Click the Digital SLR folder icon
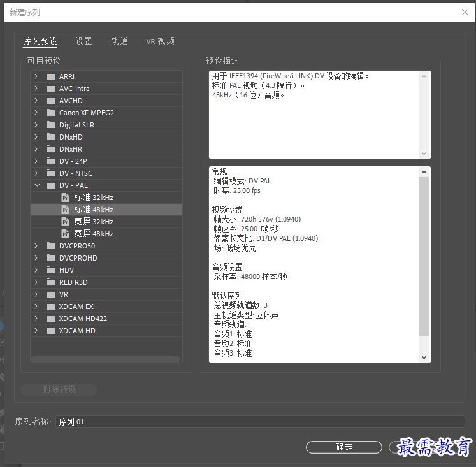 point(51,125)
